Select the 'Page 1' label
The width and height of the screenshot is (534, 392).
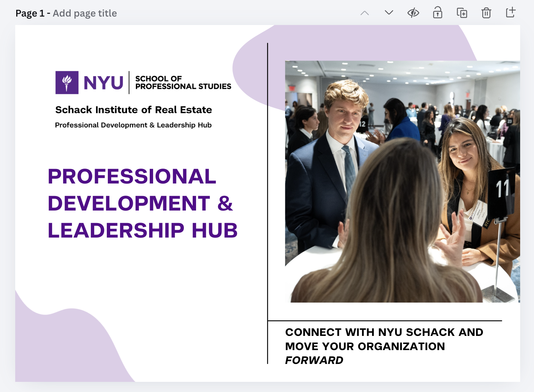[x=30, y=13]
